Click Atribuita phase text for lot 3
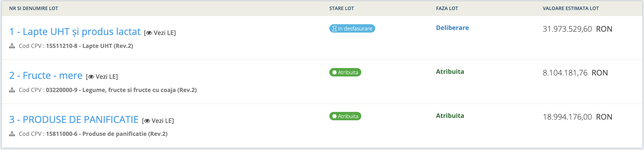 pos(450,115)
